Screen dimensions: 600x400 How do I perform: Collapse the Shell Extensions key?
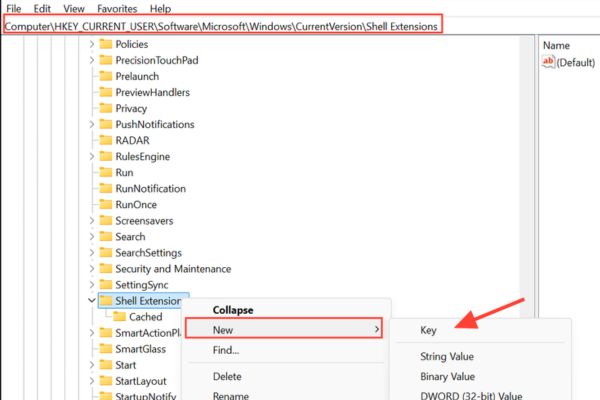pos(92,301)
